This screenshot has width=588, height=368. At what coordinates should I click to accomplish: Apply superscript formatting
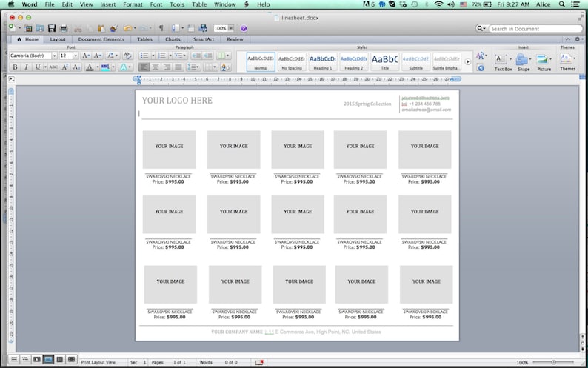(65, 67)
